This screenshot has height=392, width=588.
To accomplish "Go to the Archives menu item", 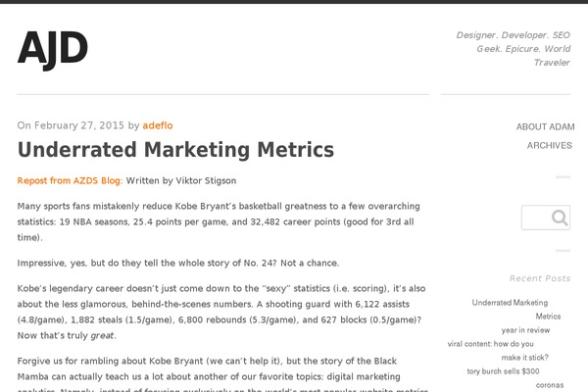I will pos(549,145).
